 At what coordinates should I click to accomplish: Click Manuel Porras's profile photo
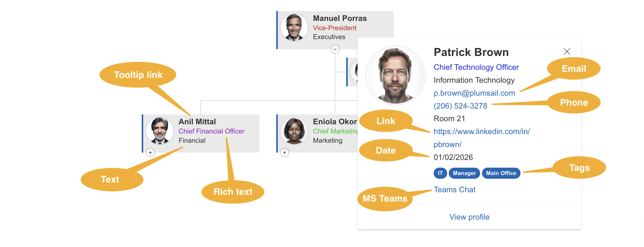pos(294,28)
